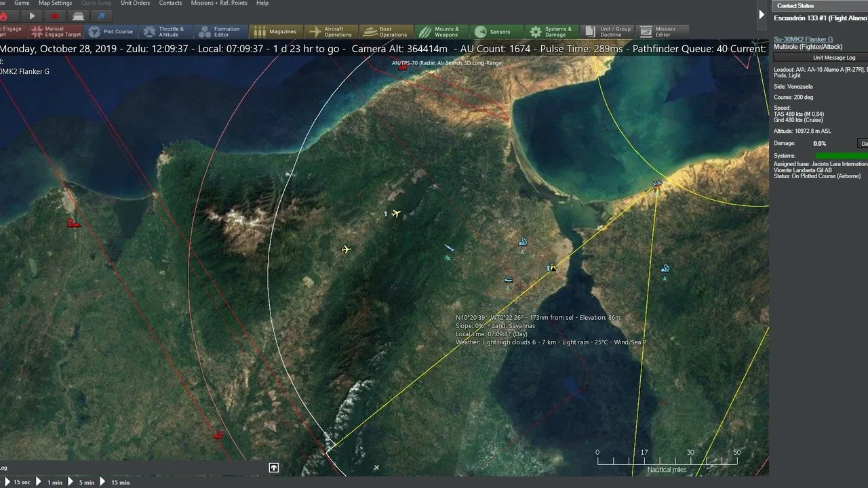The height and width of the screenshot is (488, 868).
Task: Open Magazines panel
Action: (276, 32)
